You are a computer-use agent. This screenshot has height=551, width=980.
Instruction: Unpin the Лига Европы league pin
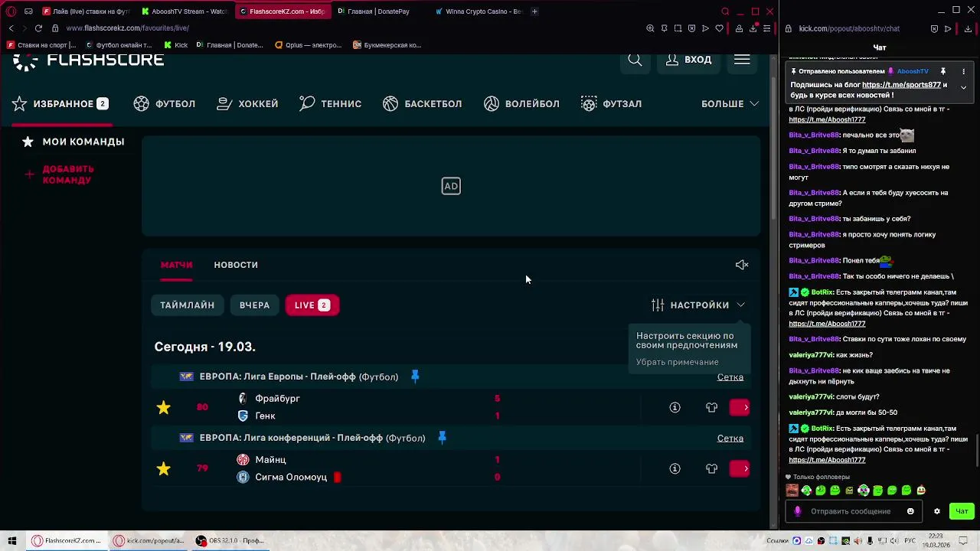point(415,377)
